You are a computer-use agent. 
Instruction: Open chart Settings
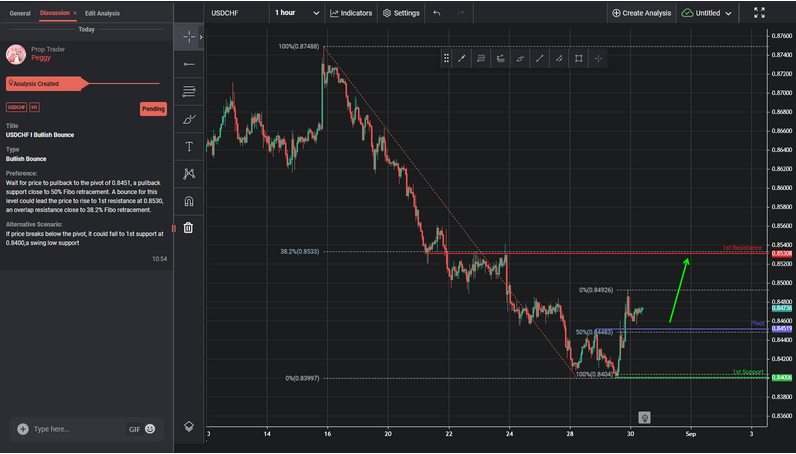[401, 13]
